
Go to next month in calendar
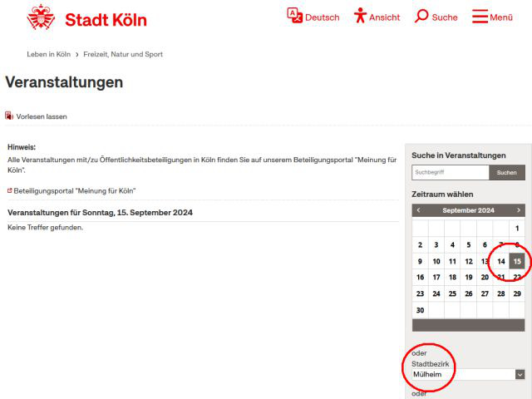click(519, 210)
